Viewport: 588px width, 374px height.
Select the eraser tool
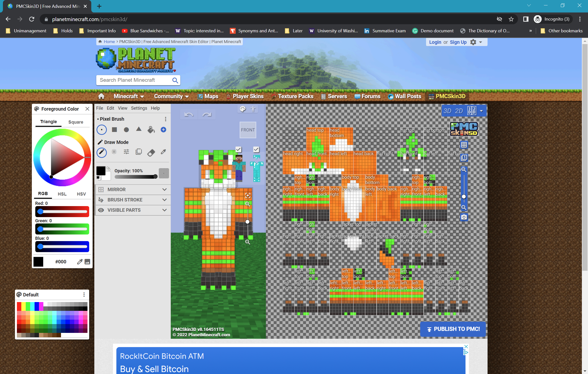pos(151,152)
